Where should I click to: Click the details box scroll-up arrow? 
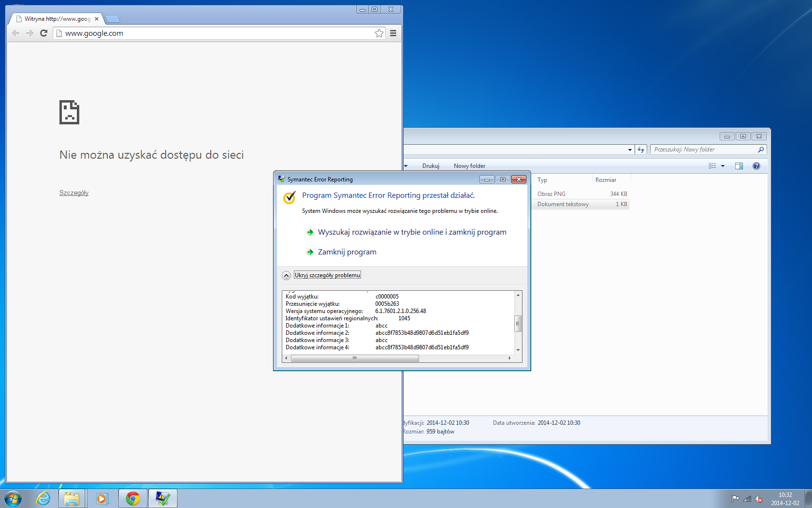pyautogui.click(x=518, y=295)
